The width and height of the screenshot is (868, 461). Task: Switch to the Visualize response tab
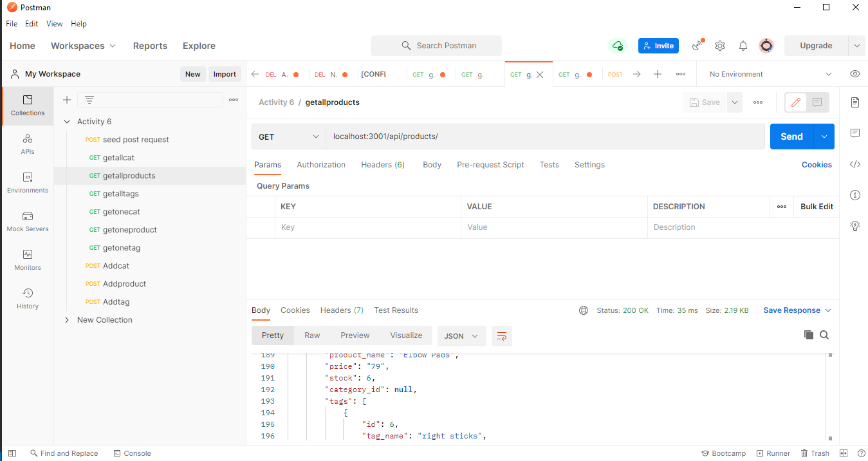[406, 335]
